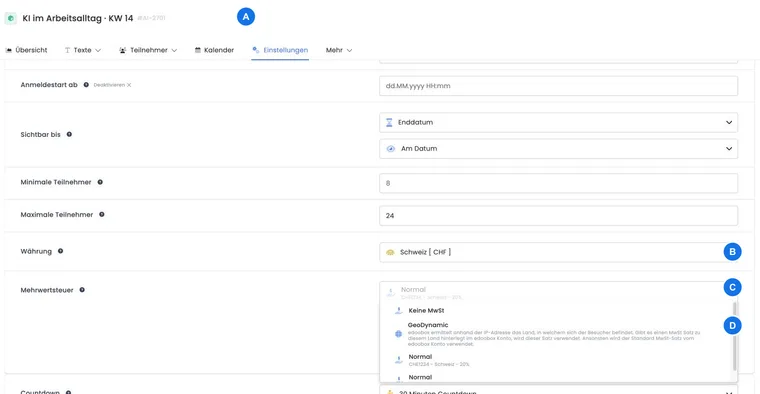760x394 pixels.
Task: Click the tax dropdown list scrollbar
Action: pos(735,336)
